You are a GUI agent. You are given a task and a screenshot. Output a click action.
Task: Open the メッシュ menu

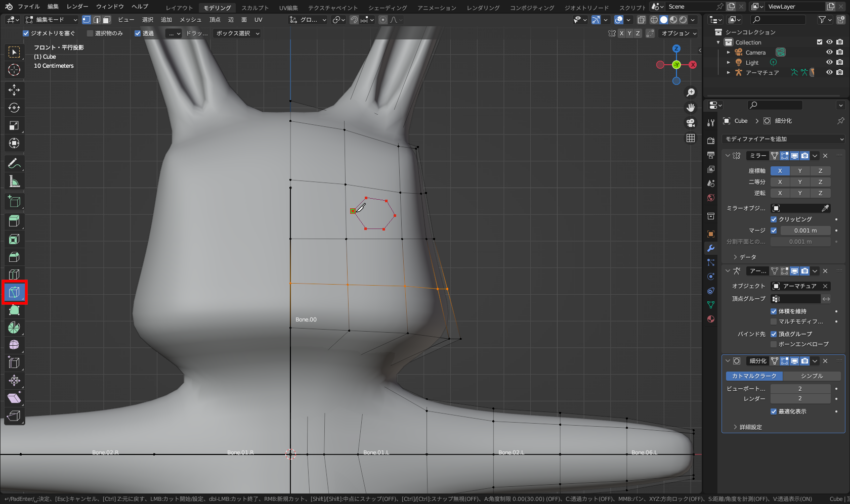[190, 20]
